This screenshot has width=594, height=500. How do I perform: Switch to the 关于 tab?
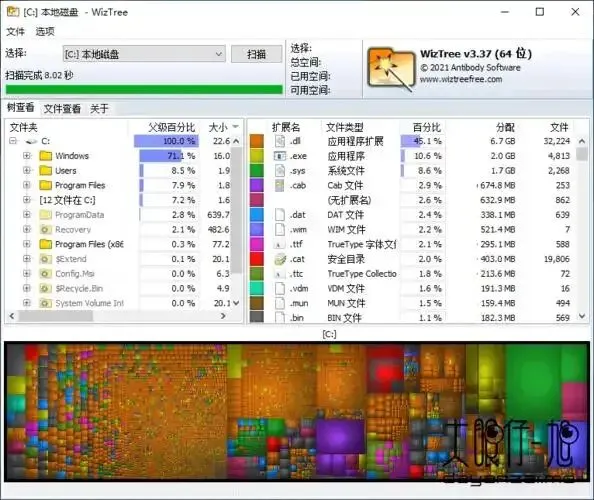click(99, 109)
